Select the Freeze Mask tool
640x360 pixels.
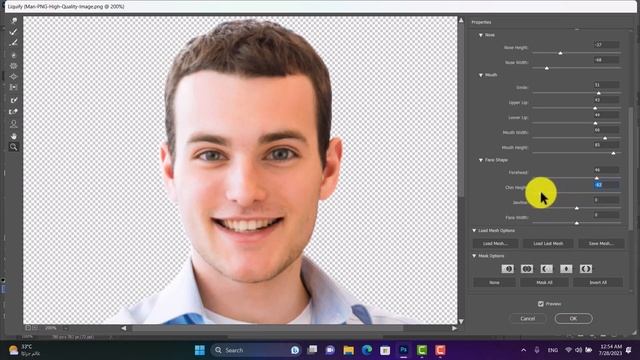click(x=13, y=100)
